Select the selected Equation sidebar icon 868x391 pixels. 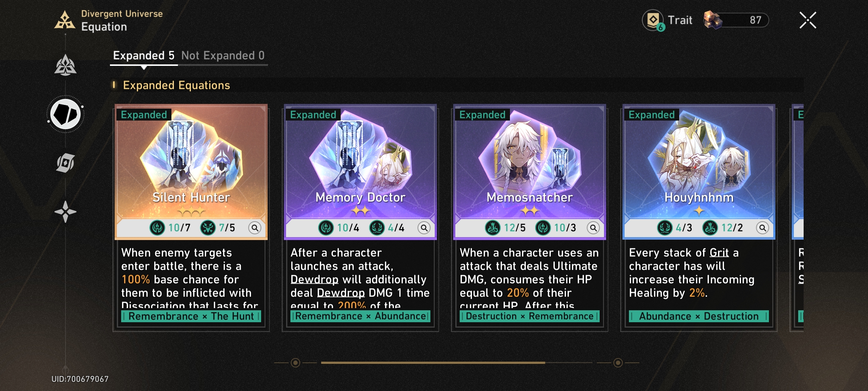tap(65, 114)
